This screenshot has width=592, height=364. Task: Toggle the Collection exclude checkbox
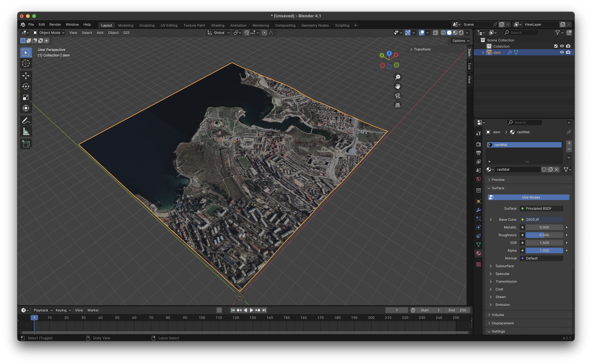[x=556, y=46]
